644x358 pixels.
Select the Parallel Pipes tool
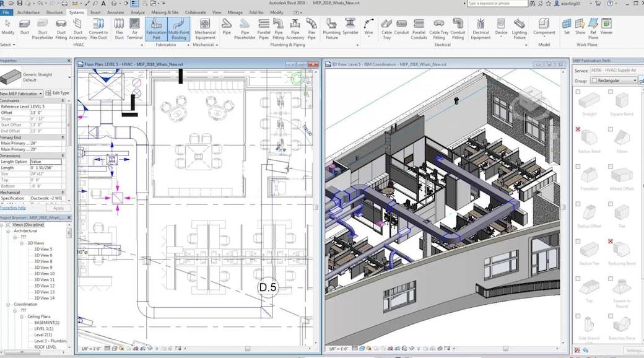tap(264, 28)
